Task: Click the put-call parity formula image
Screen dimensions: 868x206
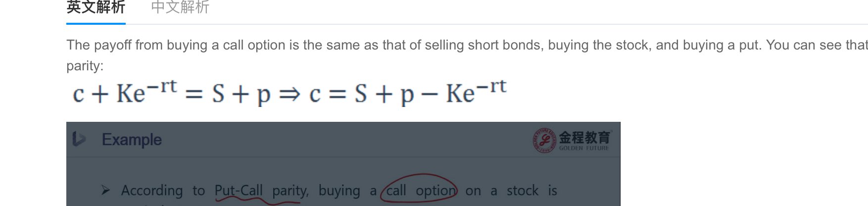Action: click(289, 93)
